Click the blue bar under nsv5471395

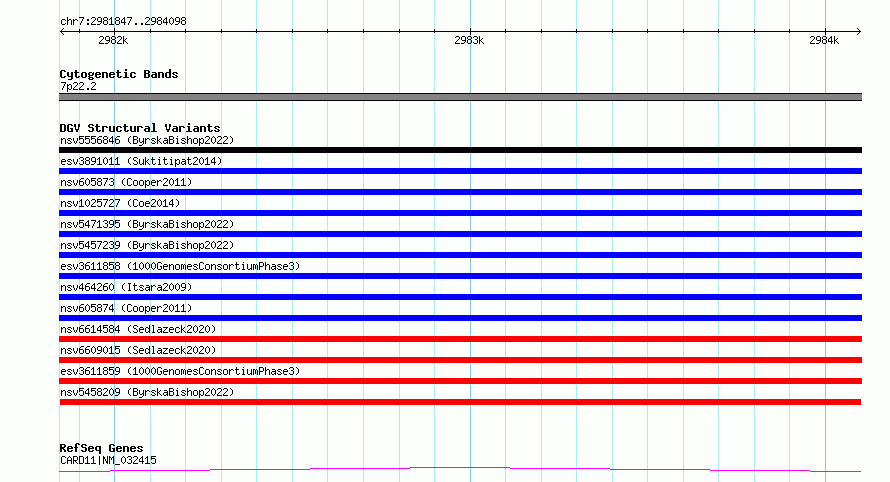tap(460, 234)
